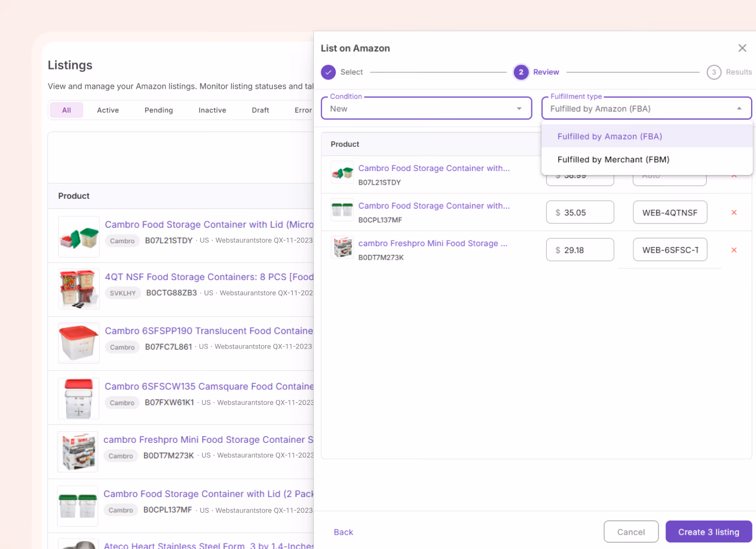Click dialog thumbnail of B0CPL137MF containers
This screenshot has width=756, height=549.
[342, 210]
